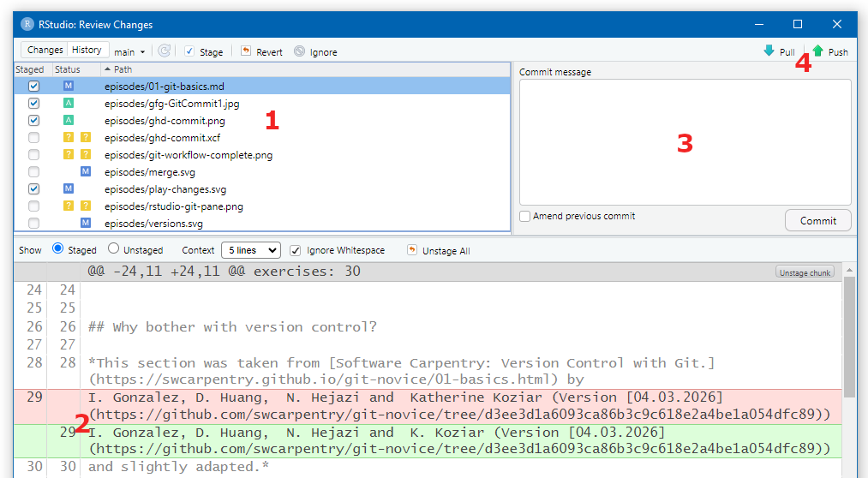Click the M status icon for play-changes.svg
Image resolution: width=868 pixels, height=478 pixels.
68,188
